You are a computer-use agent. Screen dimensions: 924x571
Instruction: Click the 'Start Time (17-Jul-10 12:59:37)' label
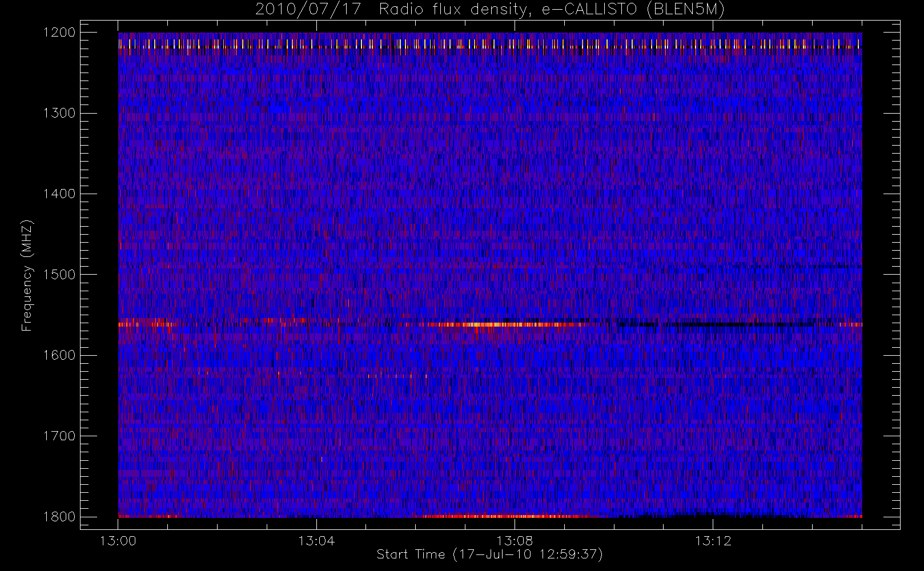point(489,554)
